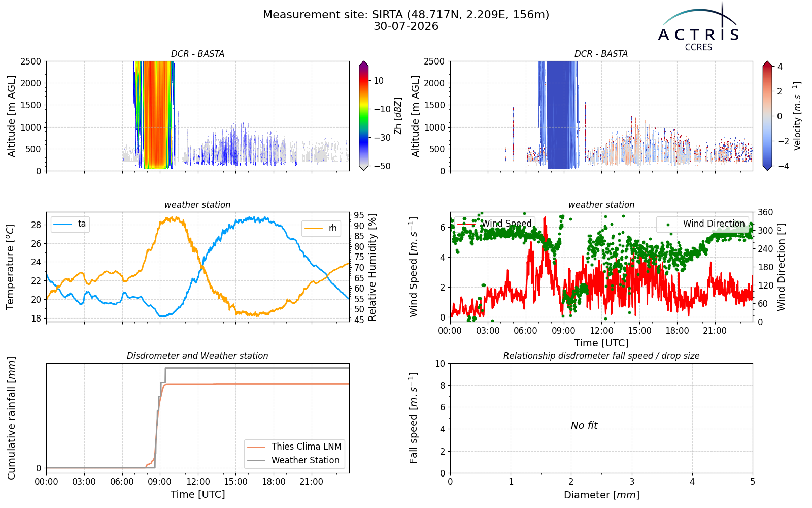This screenshot has width=812, height=508.
Task: Click the 'Cumulative rainfall [mm]' axis label
Action: 11,418
